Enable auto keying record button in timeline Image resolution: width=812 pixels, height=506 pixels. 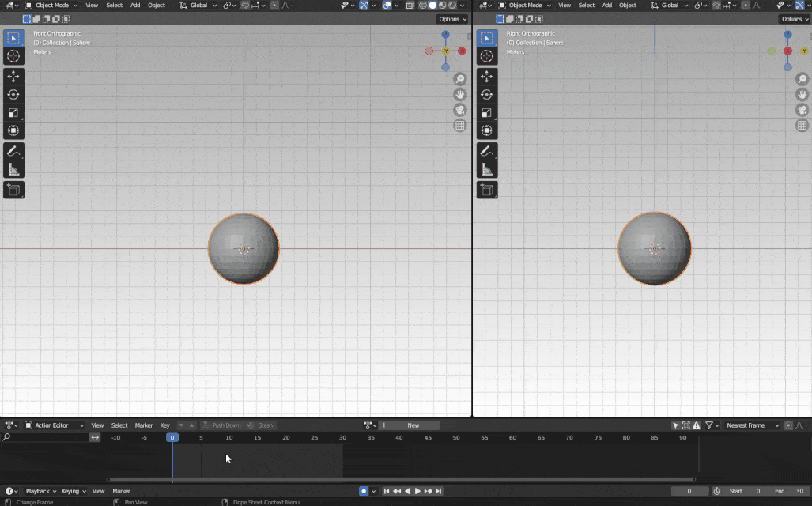[363, 491]
